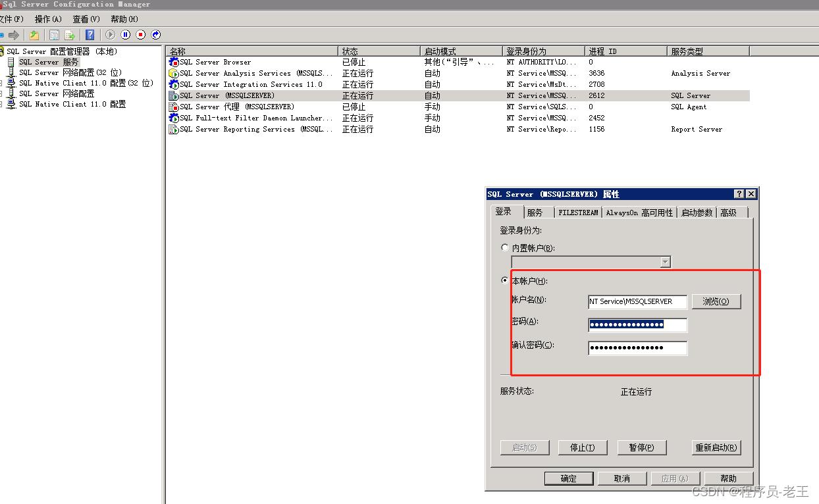Expand the SQL Native Client 11.0 配置 (32 位) node
This screenshot has width=819, height=504.
1,84
